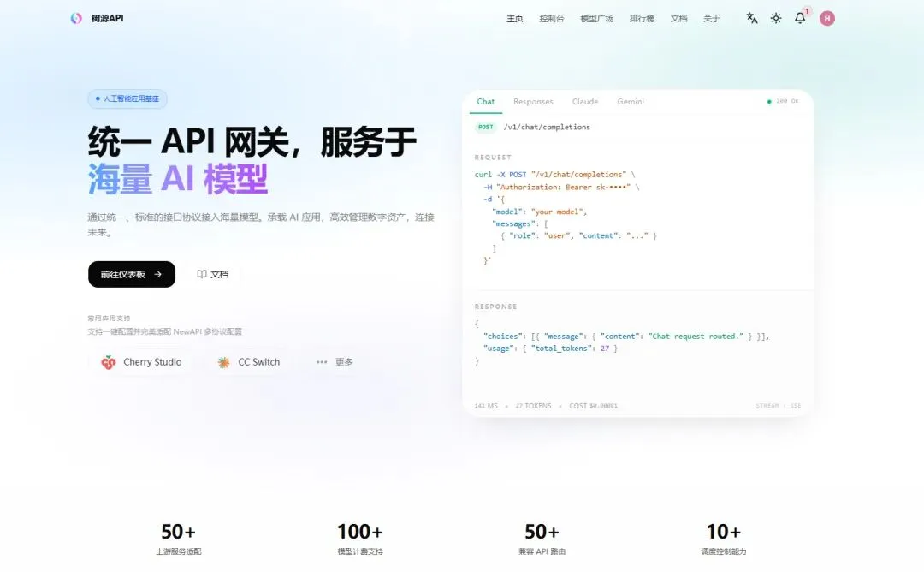The image size is (924, 572).
Task: Click the "choices" response line
Action: coord(626,337)
